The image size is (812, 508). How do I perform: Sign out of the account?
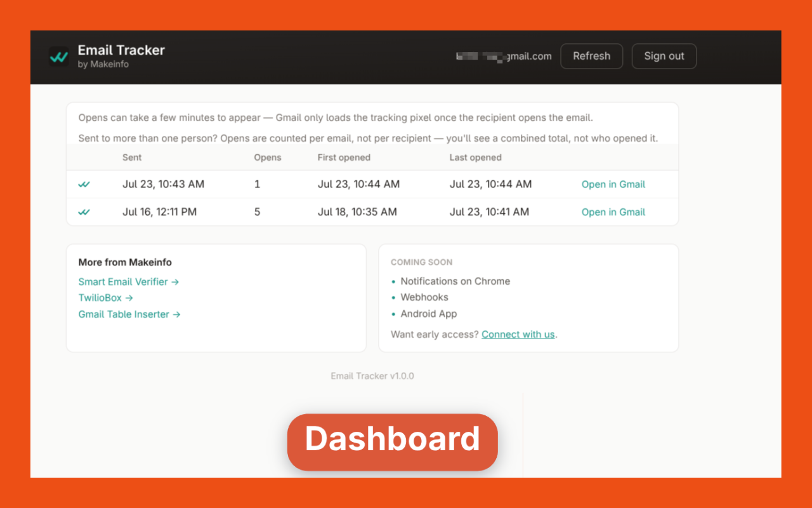point(664,56)
